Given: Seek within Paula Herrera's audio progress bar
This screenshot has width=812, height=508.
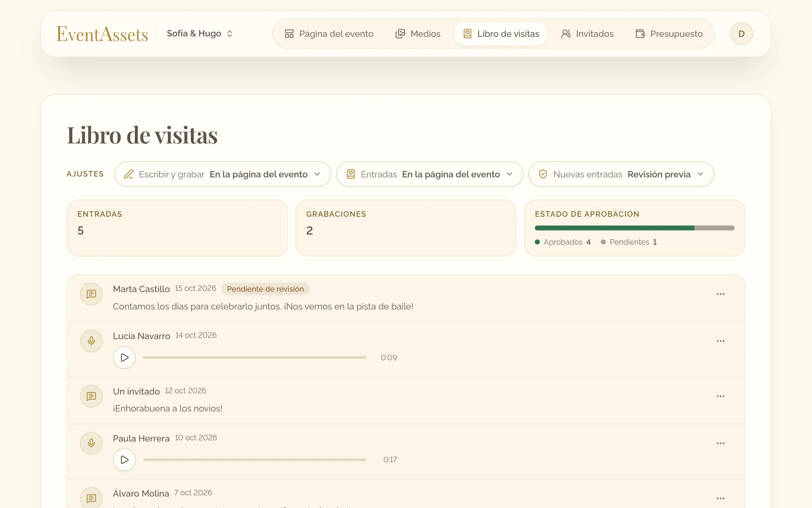Looking at the screenshot, I should (x=255, y=460).
